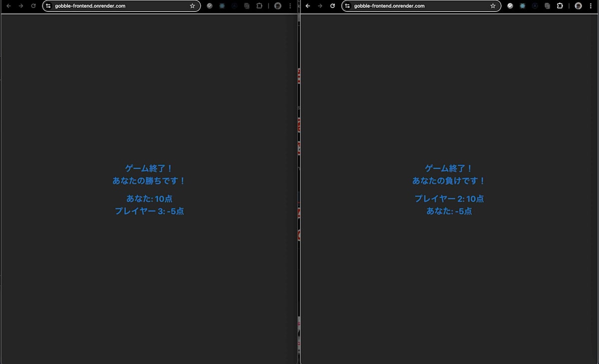This screenshot has width=599, height=364.
Task: Open the profile avatar in the right window
Action: coord(579,6)
